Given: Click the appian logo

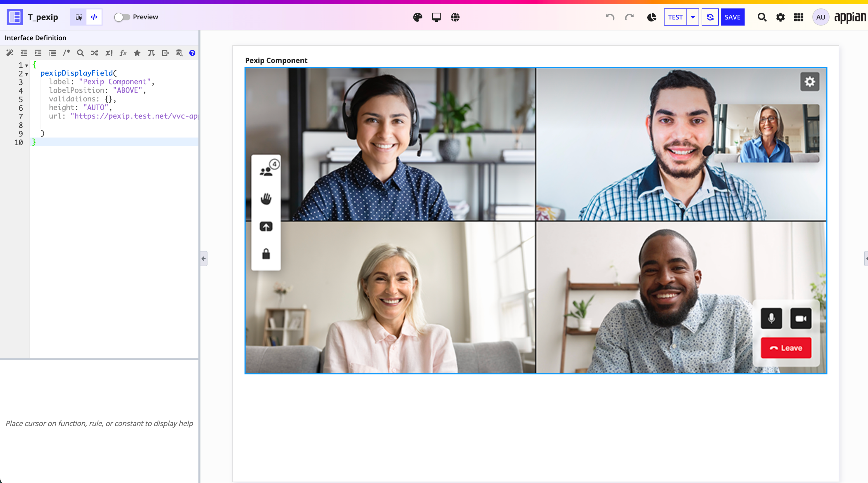Looking at the screenshot, I should (x=850, y=17).
